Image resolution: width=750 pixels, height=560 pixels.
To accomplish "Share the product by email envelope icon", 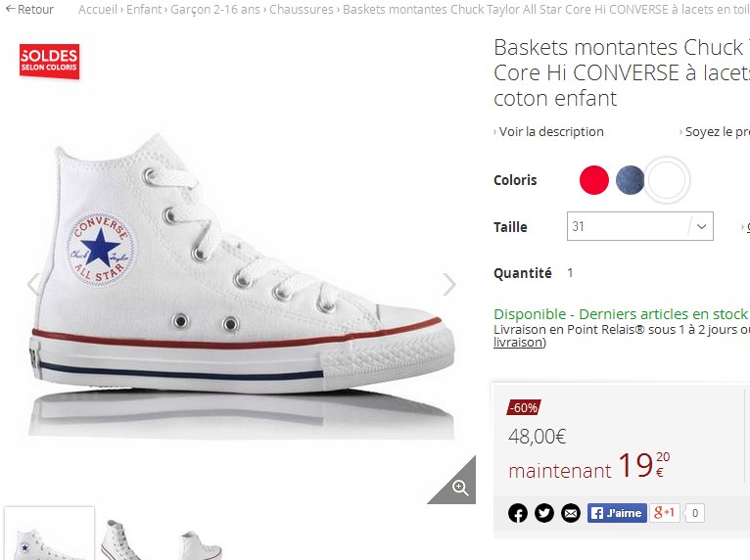I will 571,513.
